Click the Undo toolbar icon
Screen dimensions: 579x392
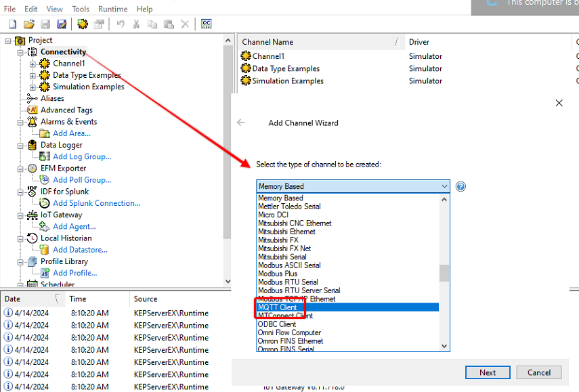click(x=121, y=24)
